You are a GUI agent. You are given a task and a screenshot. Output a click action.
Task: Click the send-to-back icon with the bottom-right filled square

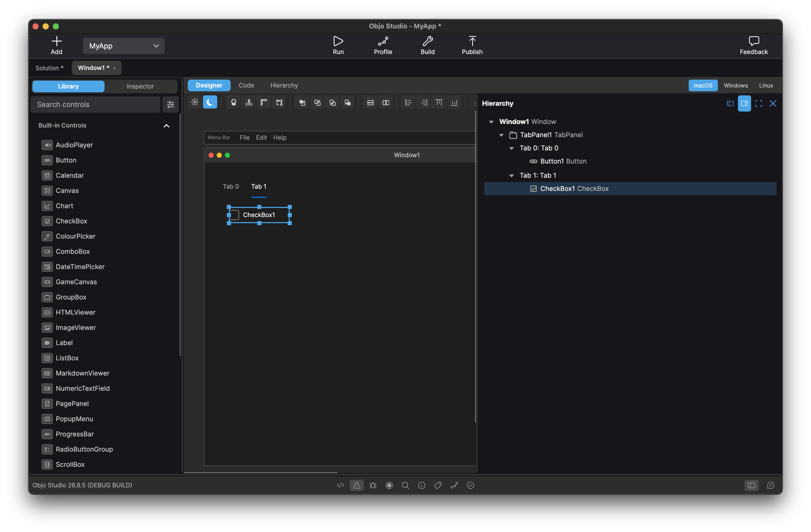tap(348, 102)
